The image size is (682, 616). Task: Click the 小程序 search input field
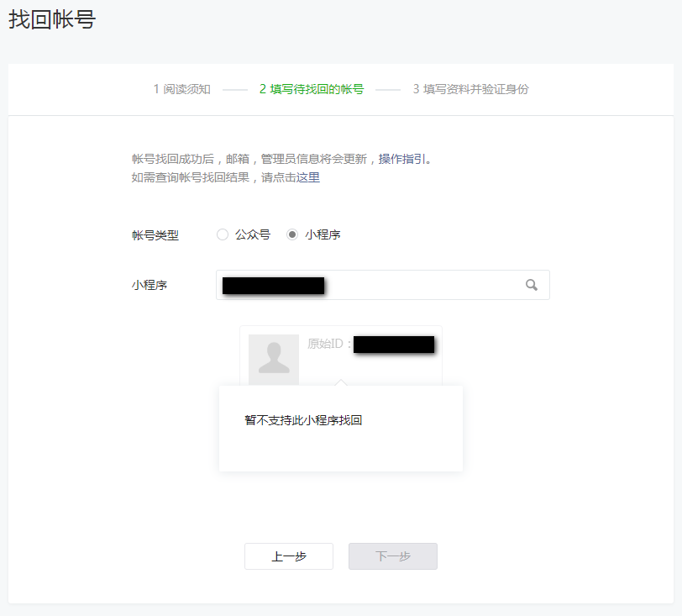point(383,285)
